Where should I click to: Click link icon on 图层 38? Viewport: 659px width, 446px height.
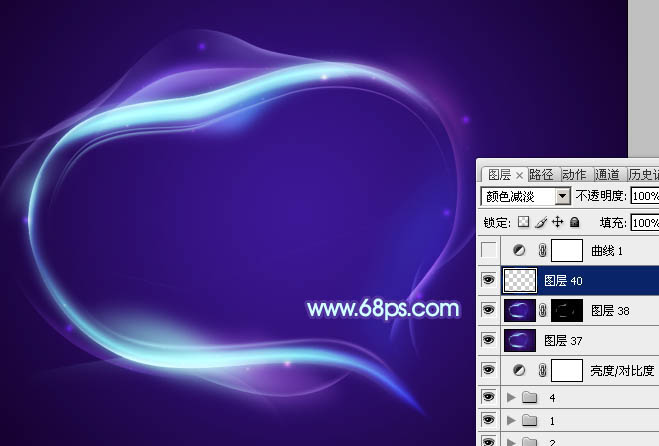541,310
